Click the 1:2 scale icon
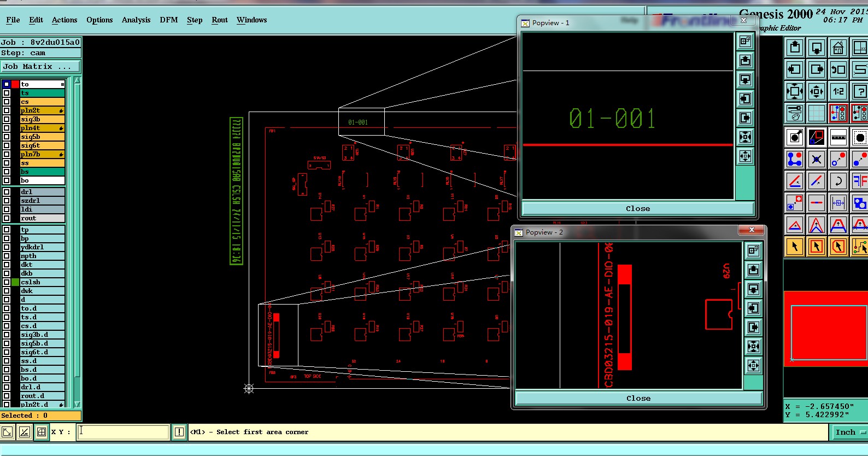The image size is (868, 456). 838,91
